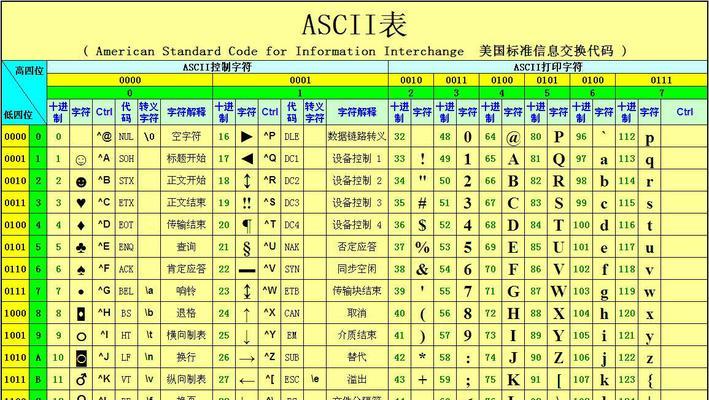
Task: Click the "\t" escape character cell
Action: 149,335
